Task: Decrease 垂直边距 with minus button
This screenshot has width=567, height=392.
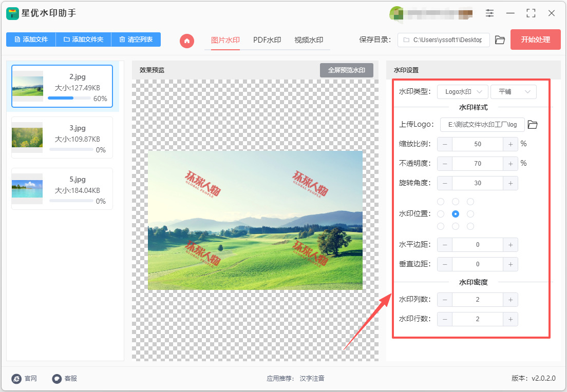Action: pos(445,264)
